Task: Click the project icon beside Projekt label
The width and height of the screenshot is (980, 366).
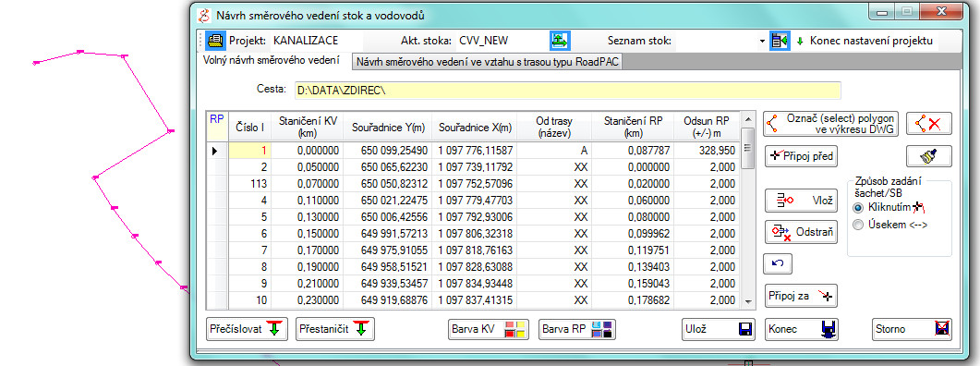Action: [214, 41]
